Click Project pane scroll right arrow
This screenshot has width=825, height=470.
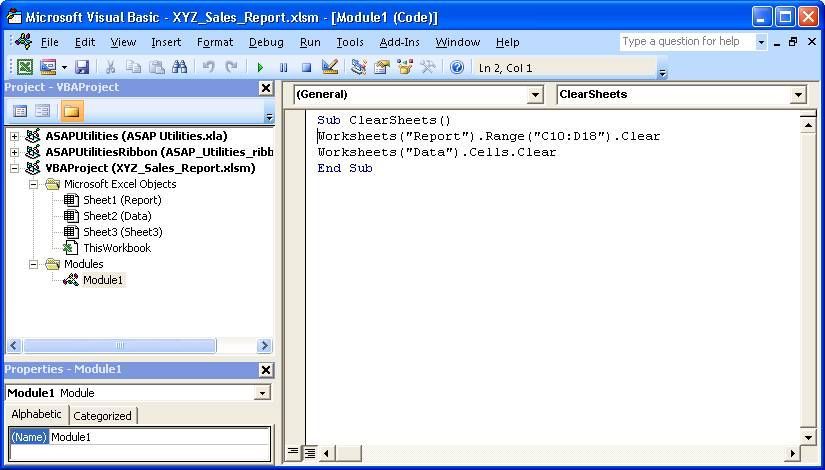264,346
